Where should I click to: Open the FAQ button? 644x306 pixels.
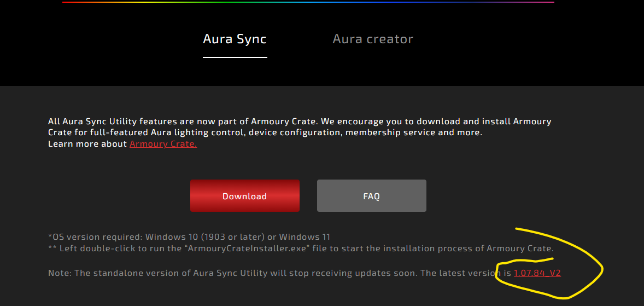coord(371,196)
